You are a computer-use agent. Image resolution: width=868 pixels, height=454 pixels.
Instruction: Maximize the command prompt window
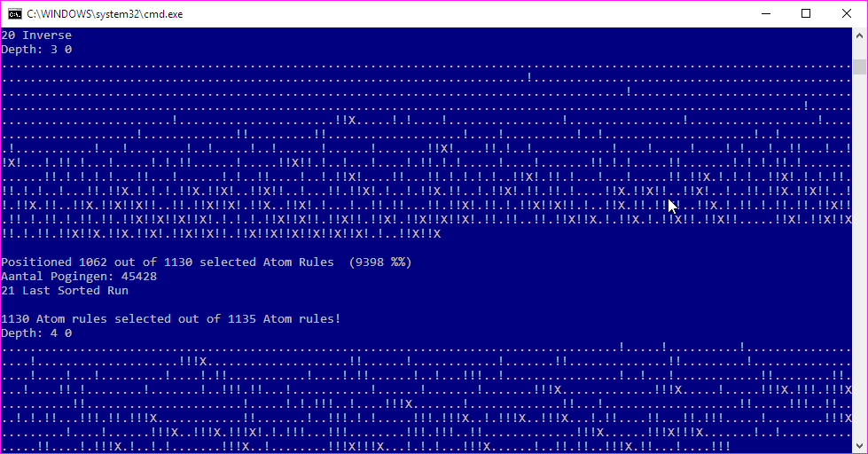click(806, 14)
